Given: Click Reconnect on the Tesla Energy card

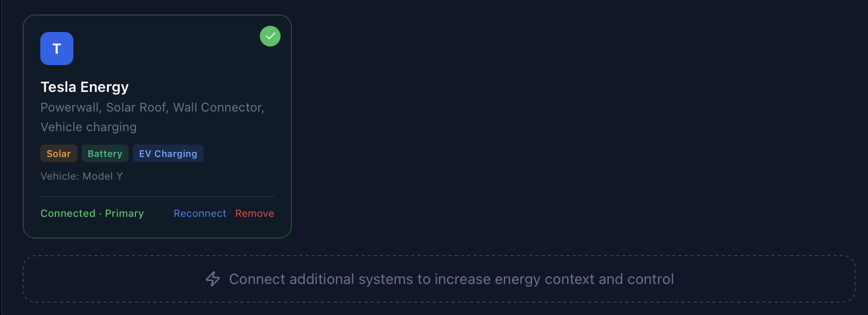Looking at the screenshot, I should (199, 213).
